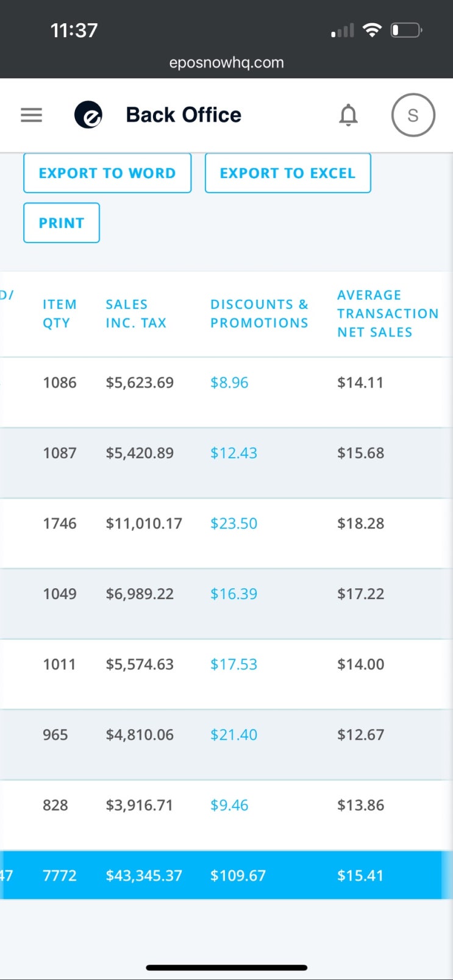Tap the Epos Now logo icon
The width and height of the screenshot is (453, 980).
[x=88, y=115]
